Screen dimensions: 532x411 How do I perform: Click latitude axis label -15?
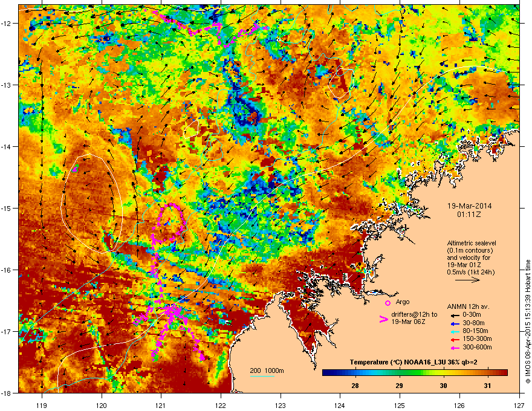pos(6,208)
